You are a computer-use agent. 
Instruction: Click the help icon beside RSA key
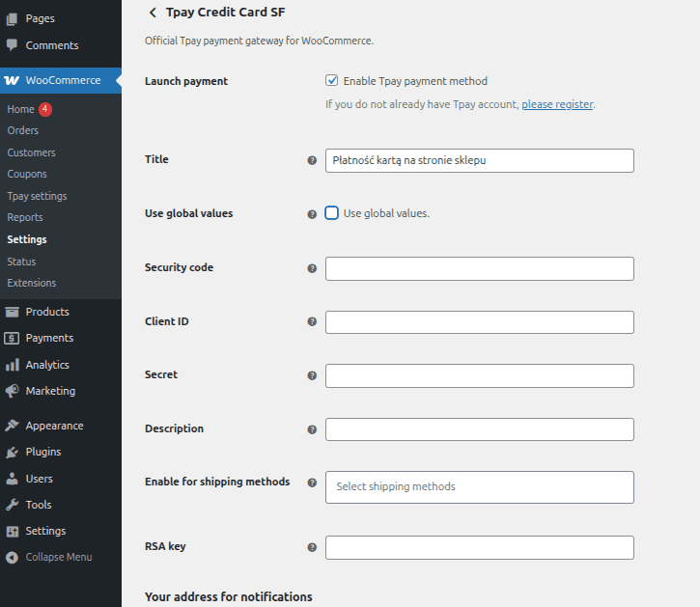(x=312, y=547)
